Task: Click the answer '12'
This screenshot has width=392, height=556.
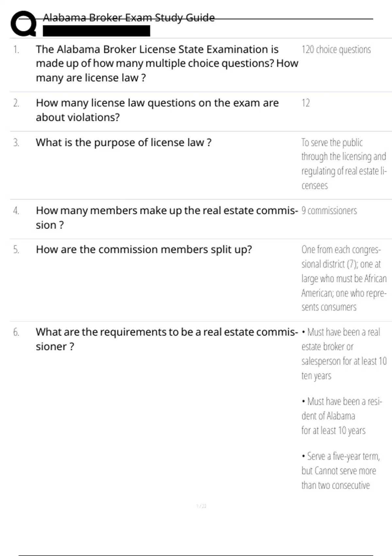Action: pos(305,103)
